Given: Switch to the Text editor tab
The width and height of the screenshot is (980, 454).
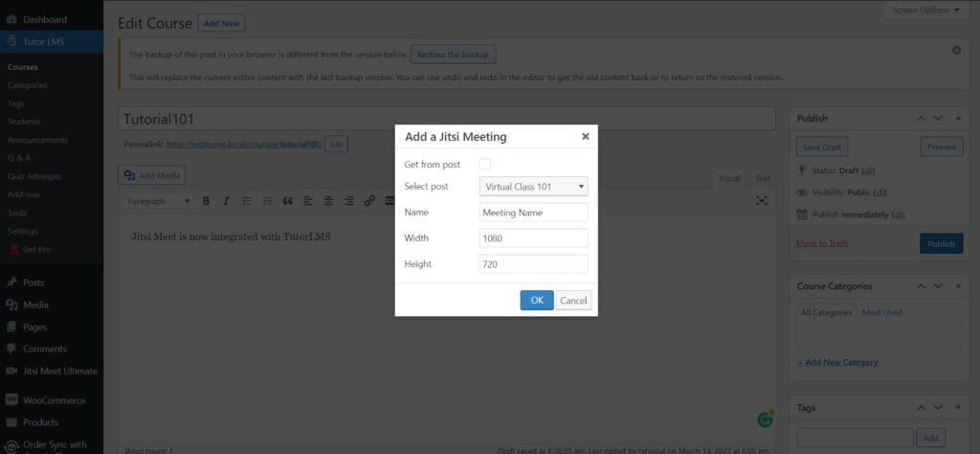Looking at the screenshot, I should click(x=763, y=178).
